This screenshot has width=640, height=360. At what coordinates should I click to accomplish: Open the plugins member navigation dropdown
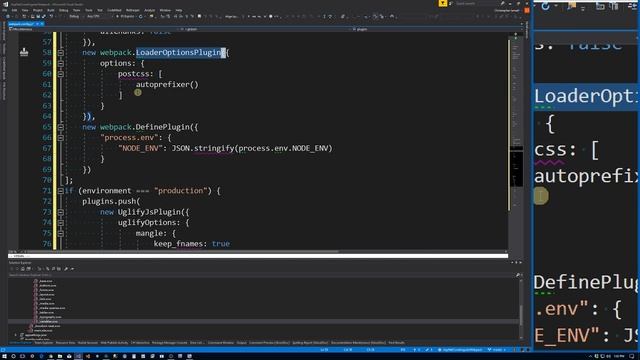click(x=438, y=29)
